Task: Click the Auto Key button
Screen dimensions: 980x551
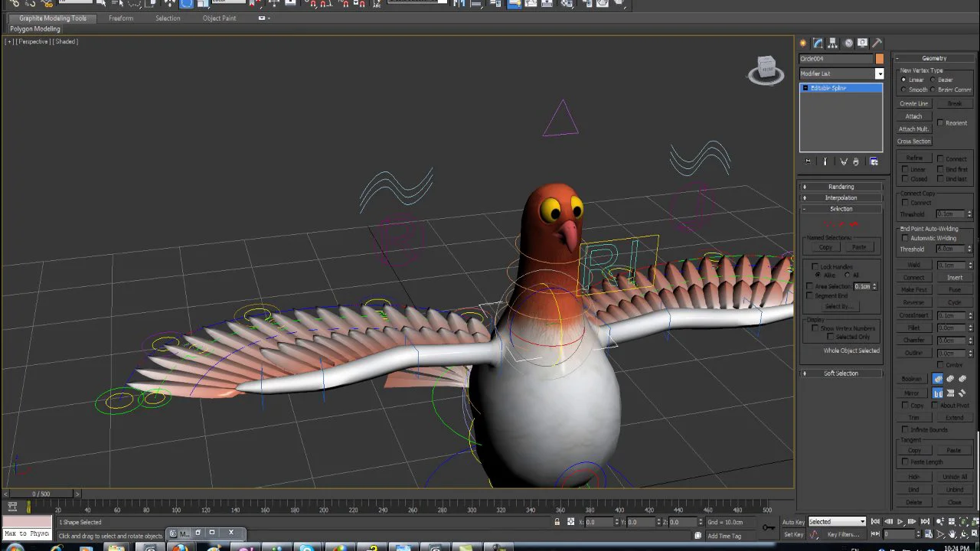Action: pyautogui.click(x=793, y=522)
